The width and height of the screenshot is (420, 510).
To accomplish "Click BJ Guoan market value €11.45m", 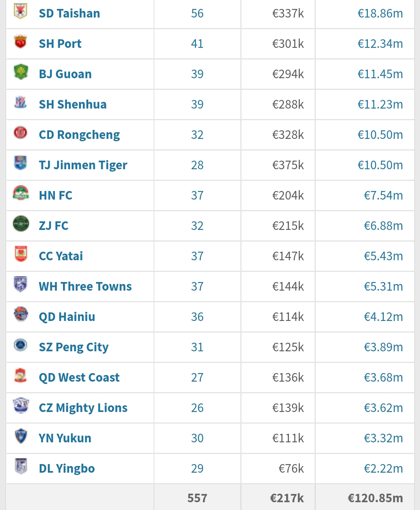I will click(x=380, y=74).
